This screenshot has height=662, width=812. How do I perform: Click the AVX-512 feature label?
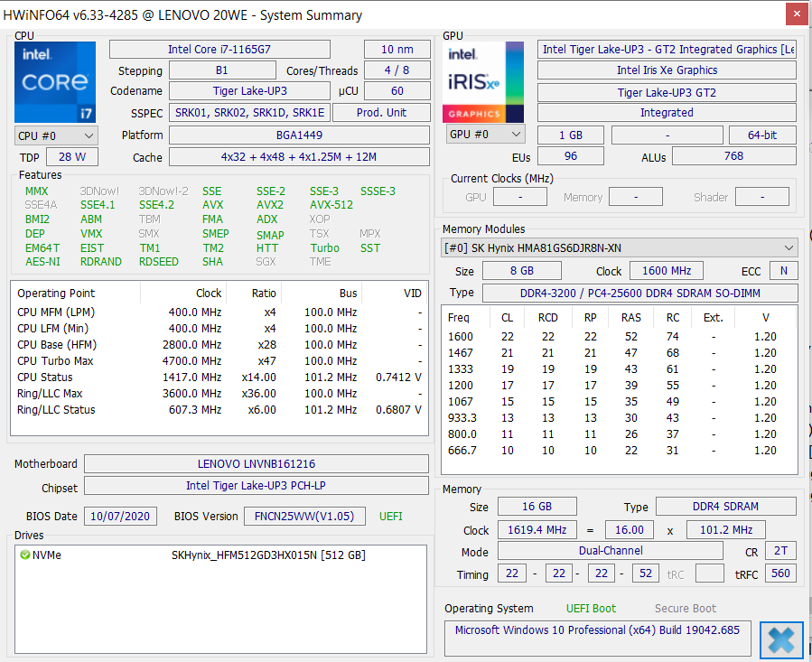tap(331, 205)
